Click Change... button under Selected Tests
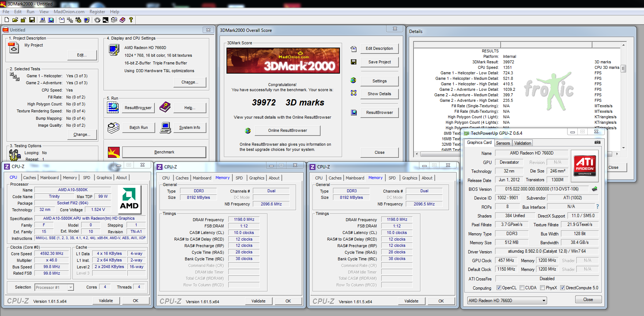The width and height of the screenshot is (644, 316). [82, 135]
